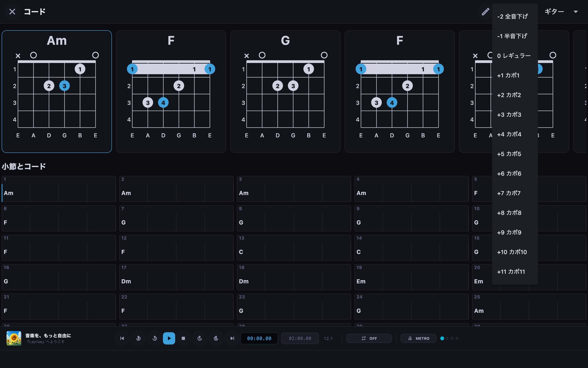Screen dimensions: 588x368
Task: Select +4 カポ4 option
Action: [515, 134]
